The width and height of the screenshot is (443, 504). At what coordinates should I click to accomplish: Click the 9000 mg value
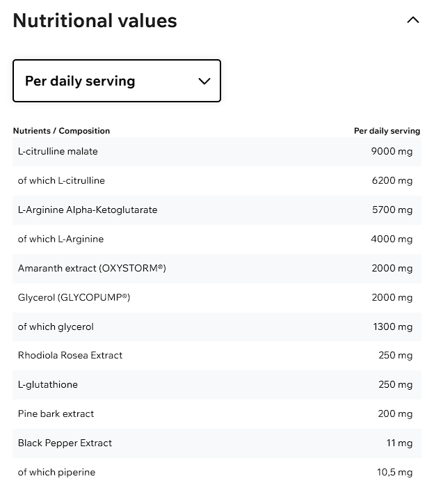pyautogui.click(x=392, y=151)
